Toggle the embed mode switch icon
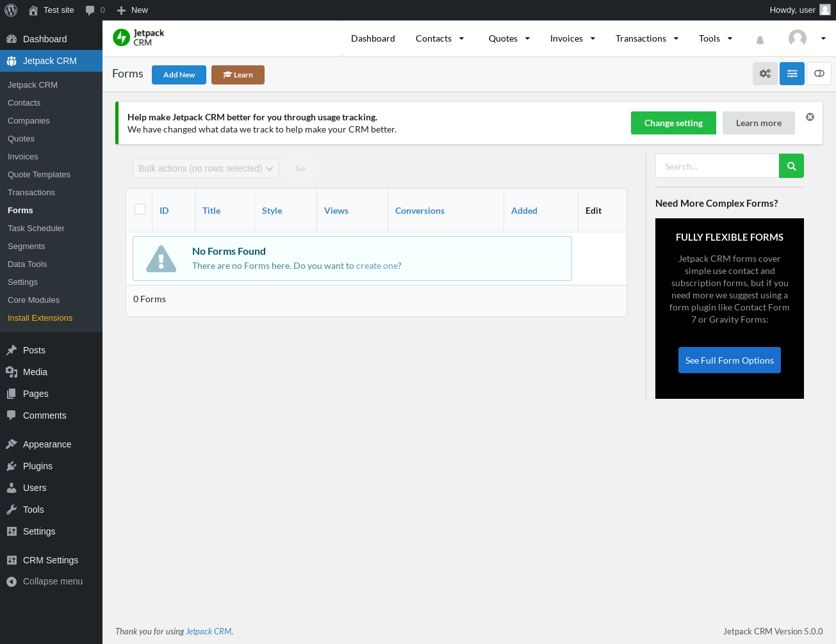 (x=819, y=74)
